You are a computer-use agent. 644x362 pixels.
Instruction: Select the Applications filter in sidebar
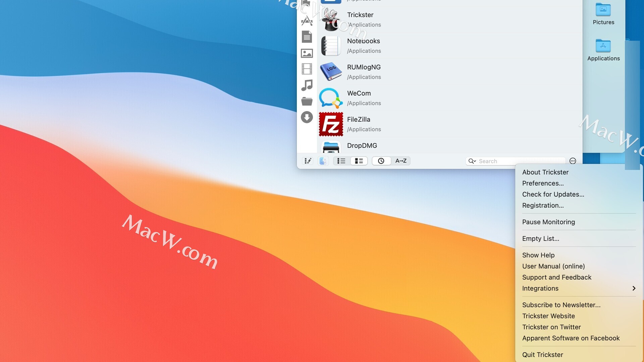(307, 21)
